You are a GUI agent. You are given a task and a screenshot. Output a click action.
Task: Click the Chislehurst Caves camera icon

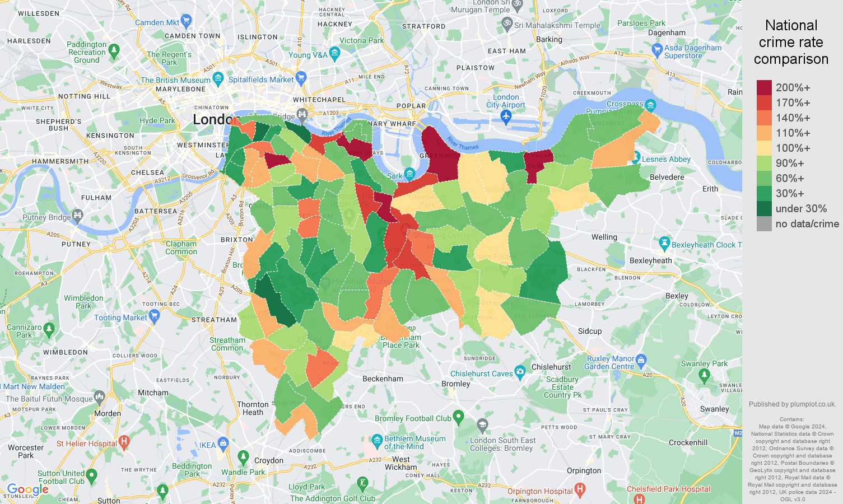pyautogui.click(x=520, y=372)
